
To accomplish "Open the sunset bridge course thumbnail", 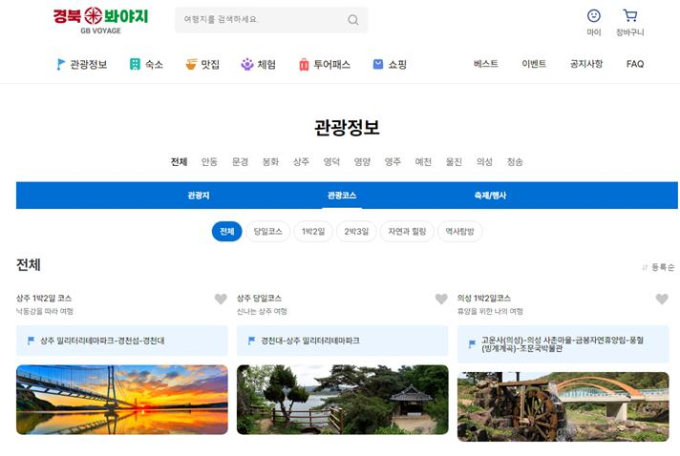I will [x=122, y=399].
